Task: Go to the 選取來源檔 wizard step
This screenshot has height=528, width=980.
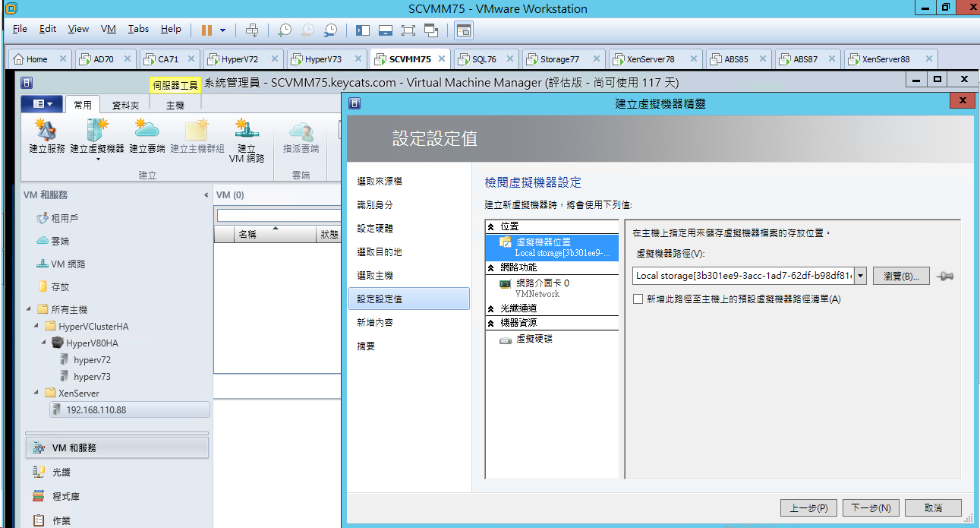Action: pyautogui.click(x=380, y=181)
